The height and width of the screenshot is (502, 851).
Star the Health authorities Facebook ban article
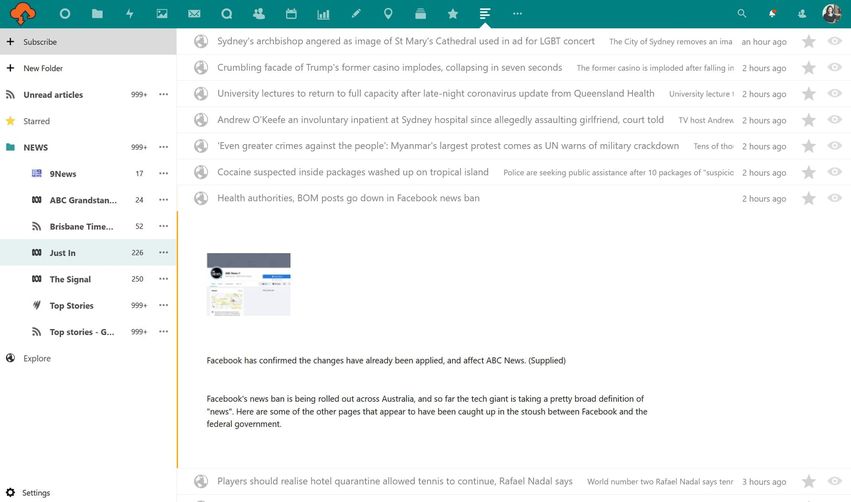[x=809, y=198]
